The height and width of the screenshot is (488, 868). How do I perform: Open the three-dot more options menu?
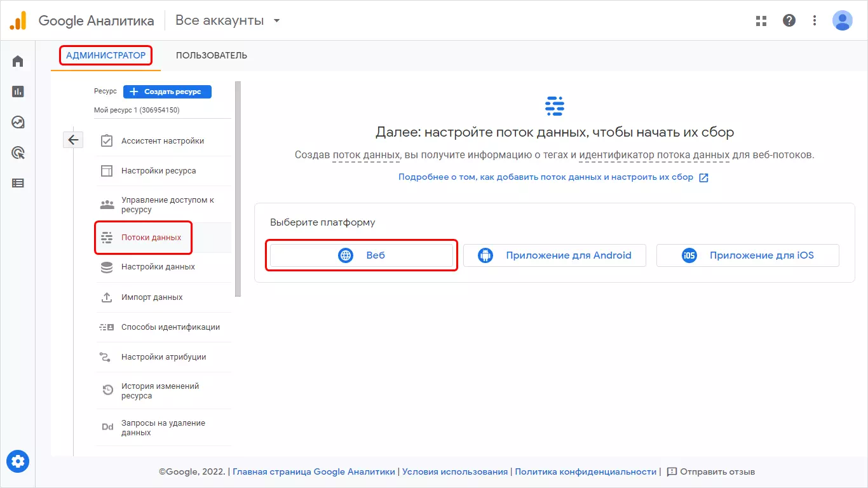[815, 20]
